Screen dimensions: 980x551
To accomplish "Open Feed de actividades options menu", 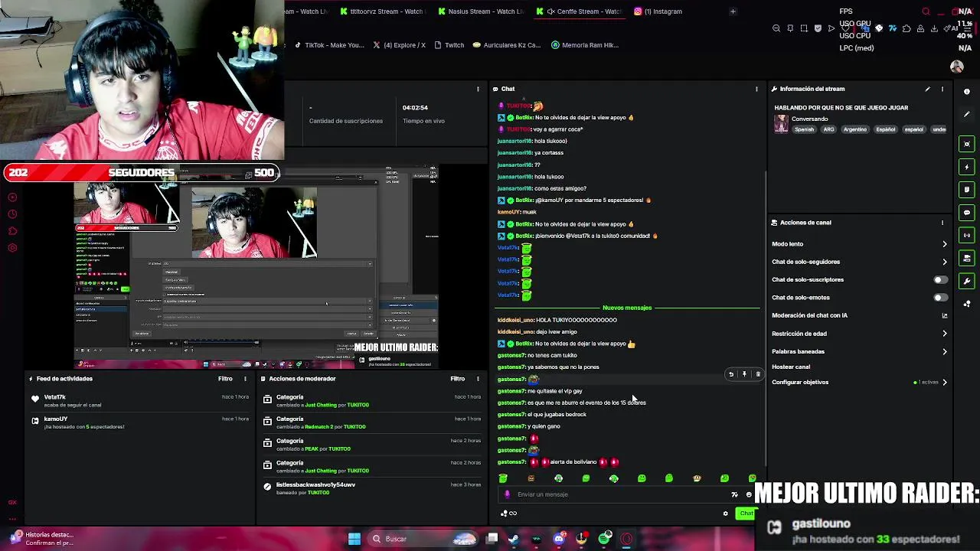I will click(x=245, y=379).
